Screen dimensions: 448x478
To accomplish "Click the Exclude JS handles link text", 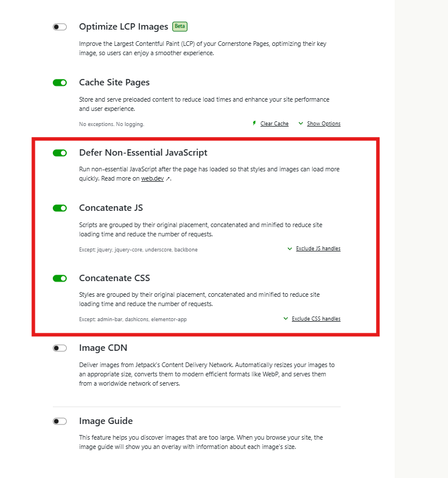I will click(x=318, y=249).
